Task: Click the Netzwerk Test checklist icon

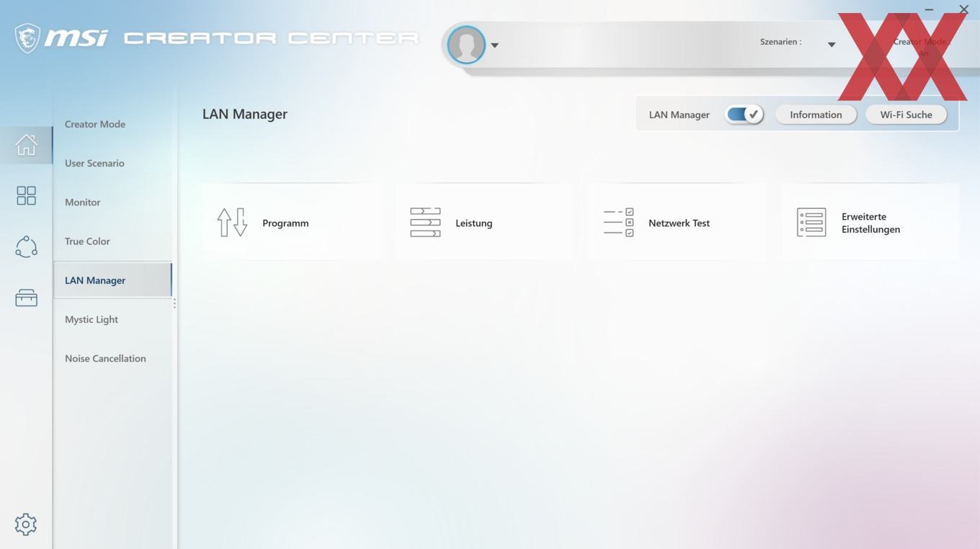Action: [x=618, y=223]
